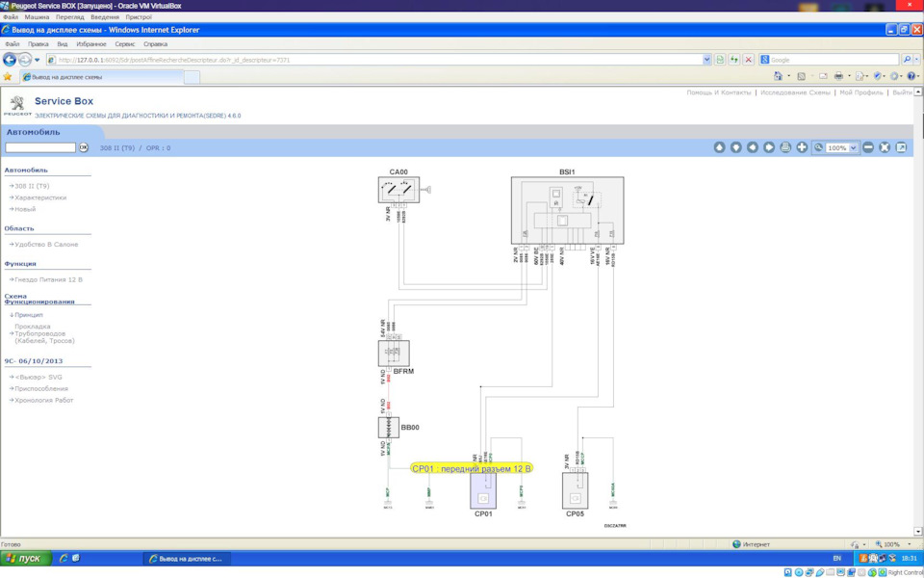
Task: Open the Правка menu
Action: (38, 44)
